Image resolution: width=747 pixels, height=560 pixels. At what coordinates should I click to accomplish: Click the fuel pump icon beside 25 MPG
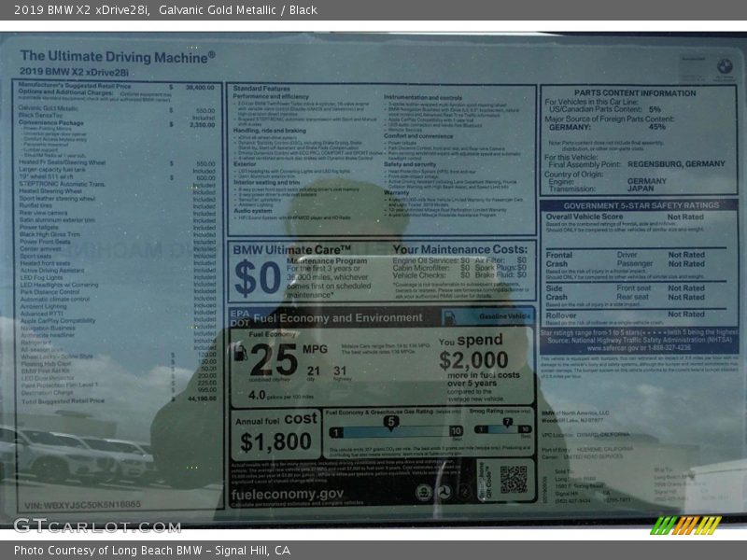pyautogui.click(x=240, y=353)
